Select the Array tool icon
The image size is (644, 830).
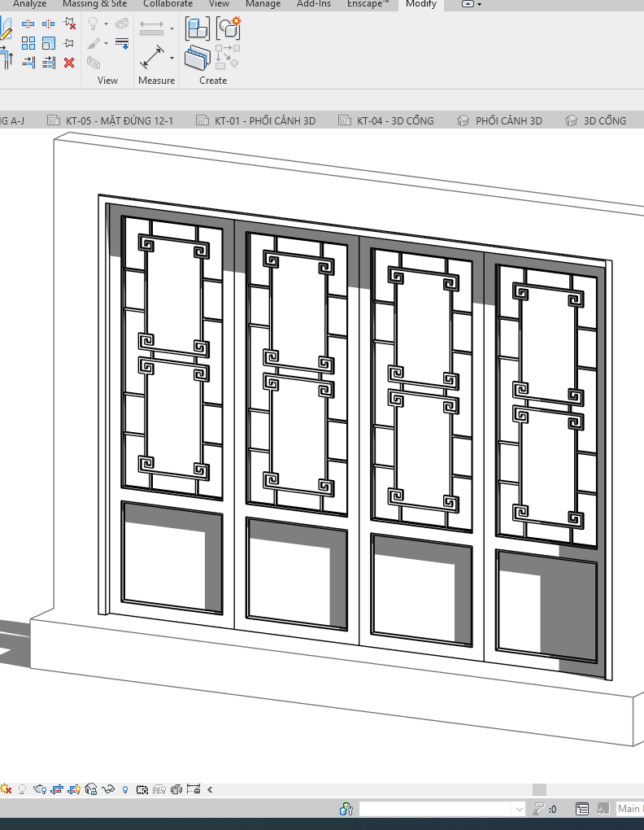click(x=28, y=43)
